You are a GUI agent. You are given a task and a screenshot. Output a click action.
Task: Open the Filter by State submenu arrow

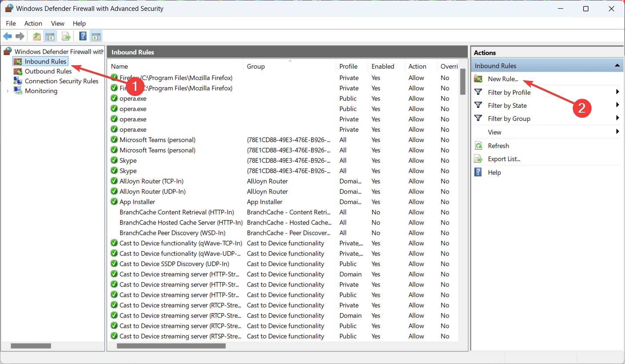(618, 105)
